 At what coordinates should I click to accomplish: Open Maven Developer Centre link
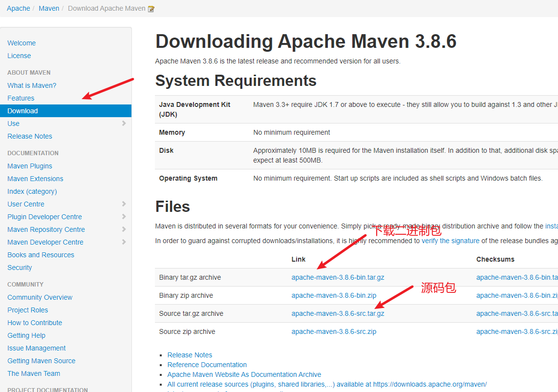45,243
